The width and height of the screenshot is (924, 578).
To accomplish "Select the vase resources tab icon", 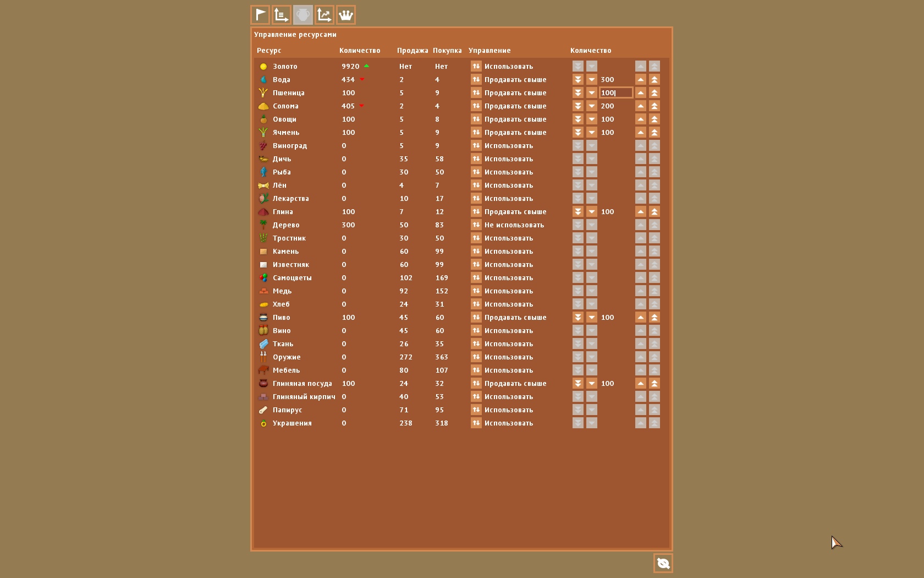I will click(x=303, y=15).
